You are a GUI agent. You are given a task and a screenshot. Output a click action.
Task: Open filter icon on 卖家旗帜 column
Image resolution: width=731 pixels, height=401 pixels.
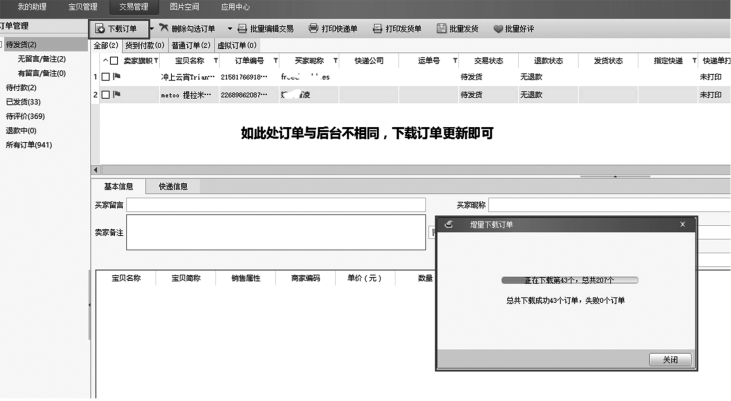click(156, 61)
